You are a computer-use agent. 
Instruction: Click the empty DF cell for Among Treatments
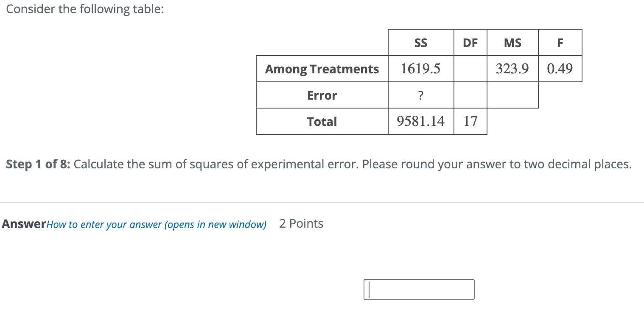point(470,69)
